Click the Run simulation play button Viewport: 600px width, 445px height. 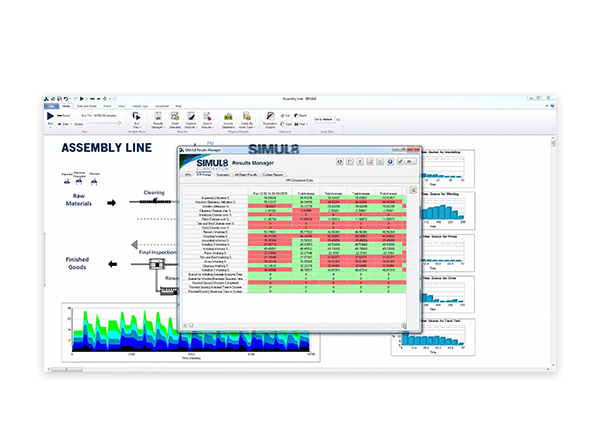[x=50, y=116]
